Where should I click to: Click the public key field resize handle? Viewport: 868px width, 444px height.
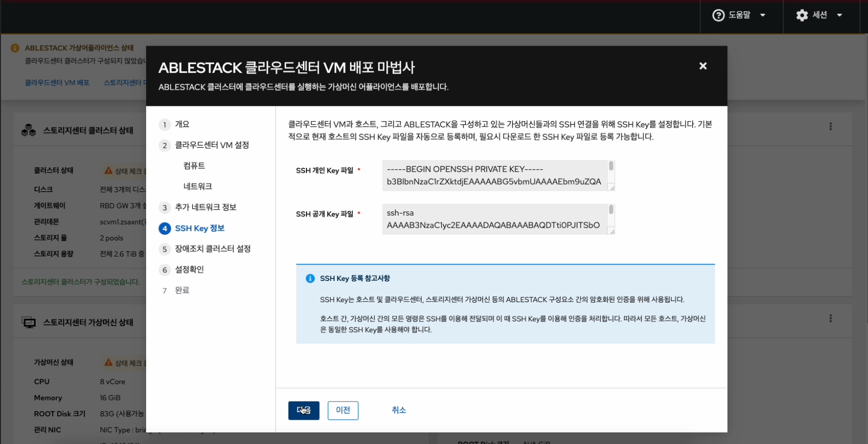click(611, 231)
